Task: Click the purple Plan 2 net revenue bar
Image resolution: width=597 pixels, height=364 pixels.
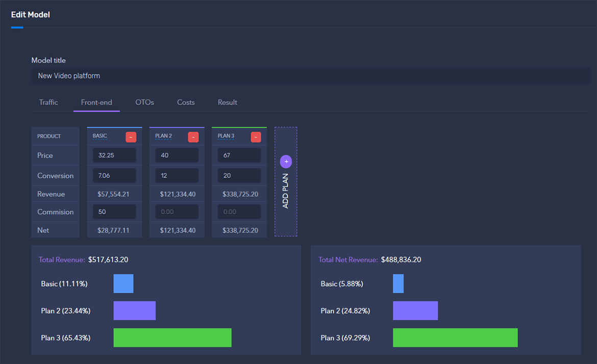Action: click(415, 311)
